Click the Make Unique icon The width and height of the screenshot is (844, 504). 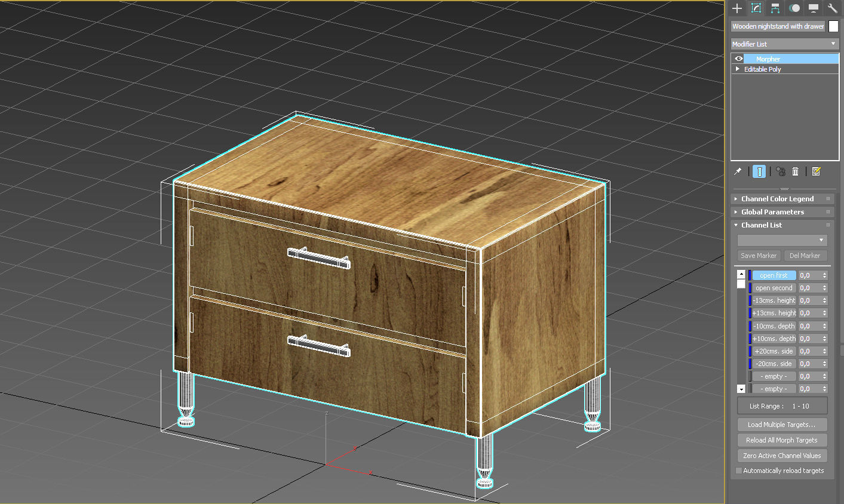pyautogui.click(x=781, y=171)
